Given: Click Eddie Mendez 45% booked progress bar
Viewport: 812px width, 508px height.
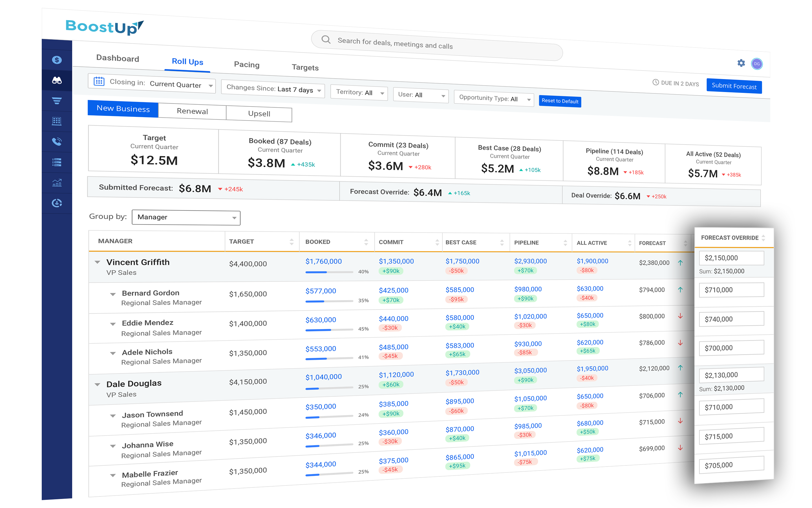Looking at the screenshot, I should click(329, 330).
